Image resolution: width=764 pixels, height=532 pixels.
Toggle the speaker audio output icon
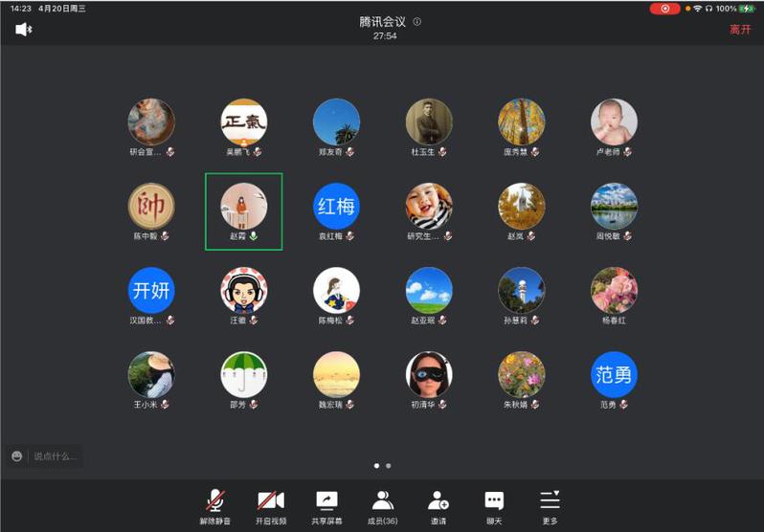(x=23, y=30)
